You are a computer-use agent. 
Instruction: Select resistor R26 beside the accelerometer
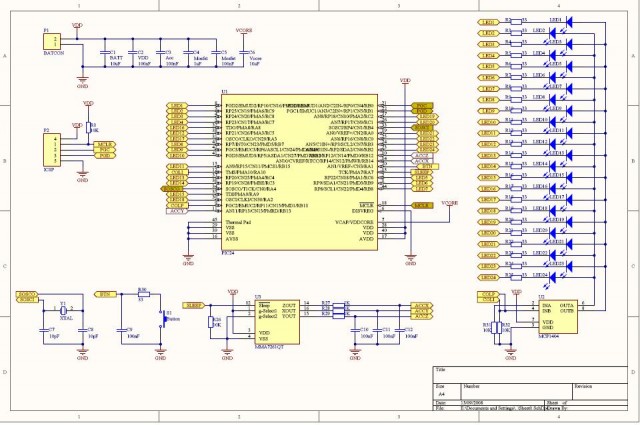211,322
